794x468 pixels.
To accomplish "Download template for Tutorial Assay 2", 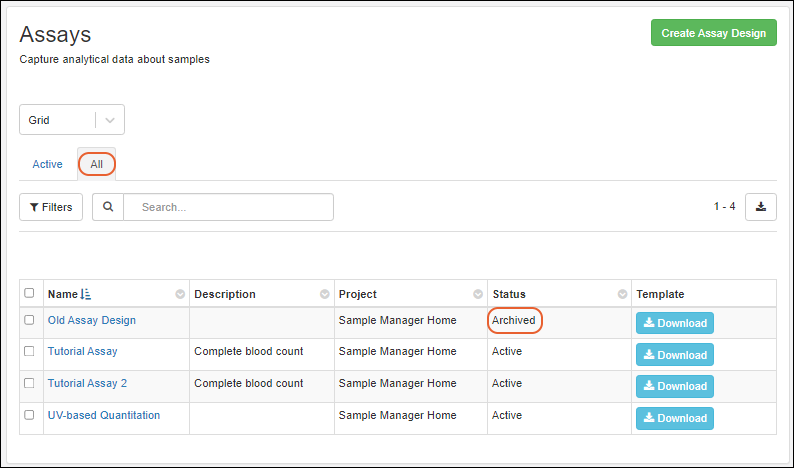I will [674, 386].
